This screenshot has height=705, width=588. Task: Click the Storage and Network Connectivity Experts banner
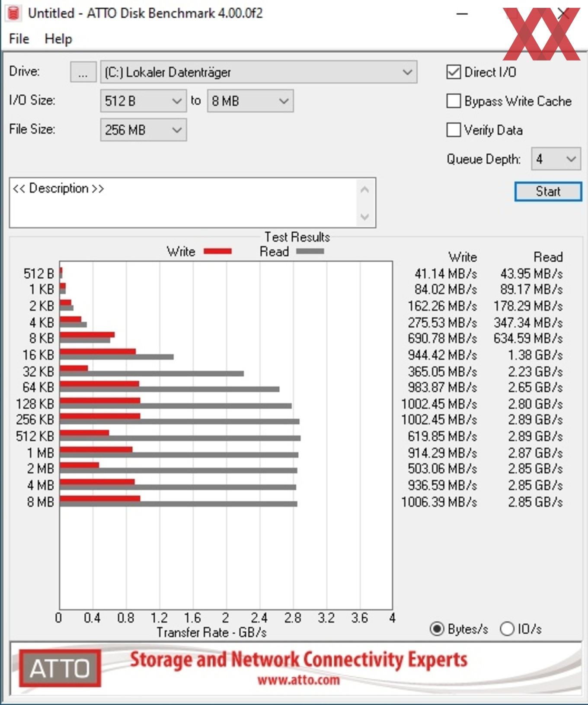(x=299, y=660)
